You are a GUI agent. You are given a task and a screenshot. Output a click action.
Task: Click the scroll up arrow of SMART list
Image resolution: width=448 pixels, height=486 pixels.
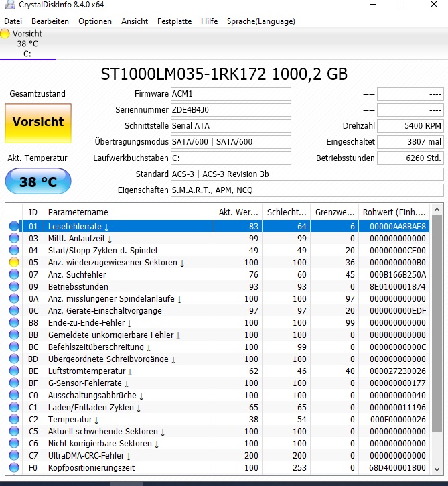click(x=437, y=210)
